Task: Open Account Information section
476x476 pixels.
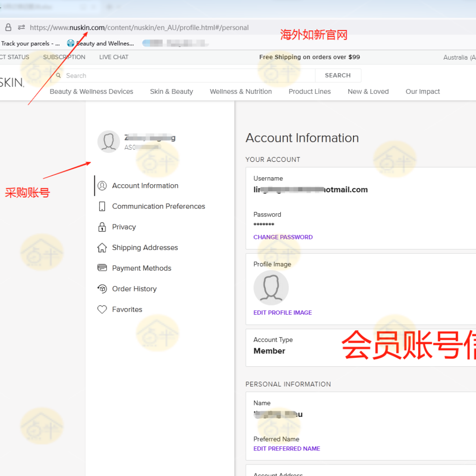Action: coord(145,186)
